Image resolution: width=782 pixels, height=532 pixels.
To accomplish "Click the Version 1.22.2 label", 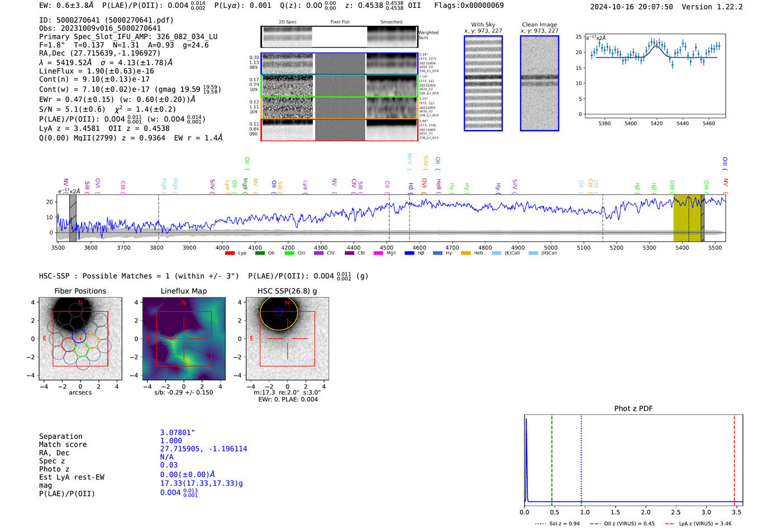I will point(712,7).
